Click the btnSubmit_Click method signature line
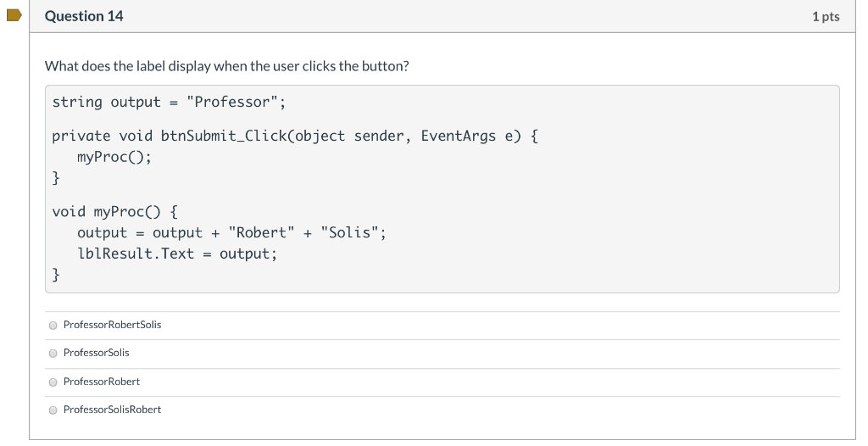Image resolution: width=868 pixels, height=446 pixels. (295, 137)
